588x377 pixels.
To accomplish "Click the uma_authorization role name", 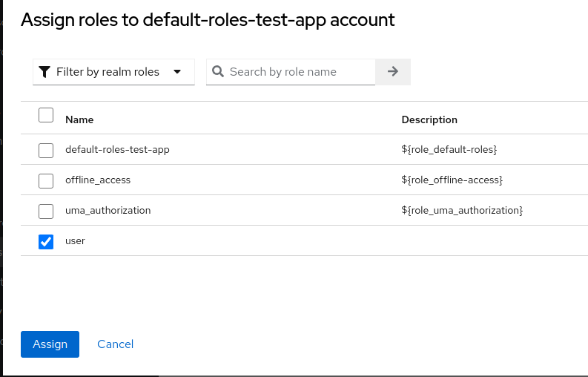I will pos(108,211).
